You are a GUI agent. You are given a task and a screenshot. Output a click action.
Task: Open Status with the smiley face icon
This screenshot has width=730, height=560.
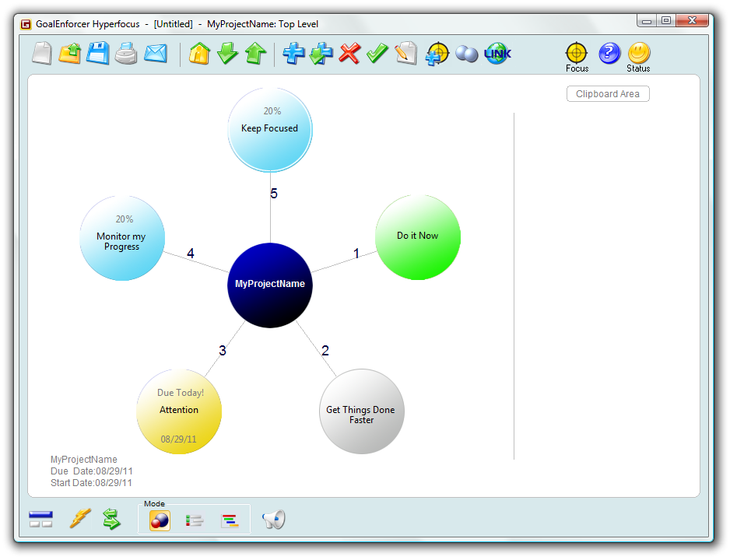coord(638,58)
